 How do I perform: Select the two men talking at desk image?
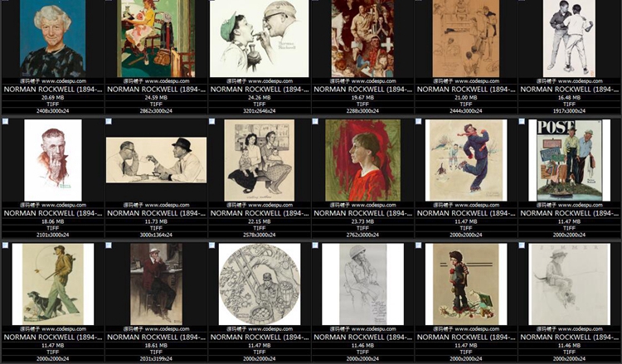click(x=156, y=160)
